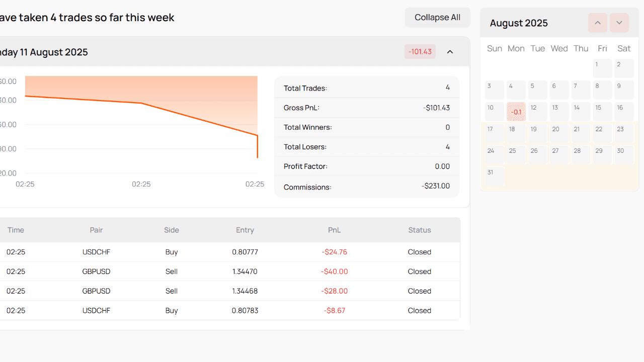Go to previous month in calendar
Image resolution: width=644 pixels, height=362 pixels.
coord(597,23)
